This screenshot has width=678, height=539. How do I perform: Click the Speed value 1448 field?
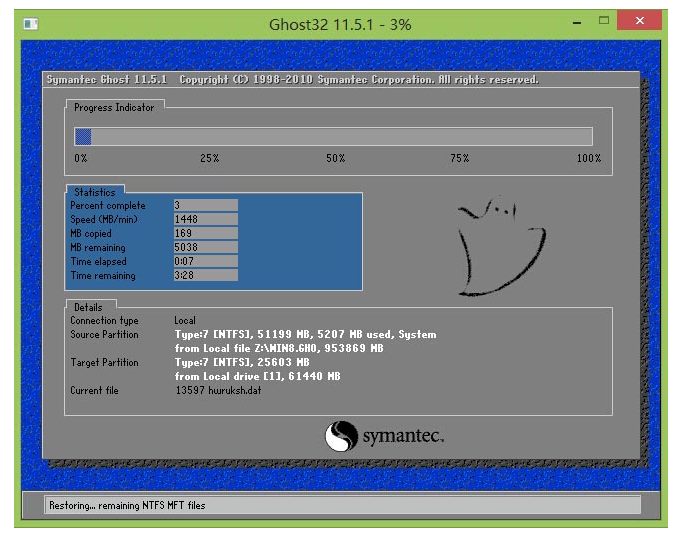[x=205, y=219]
